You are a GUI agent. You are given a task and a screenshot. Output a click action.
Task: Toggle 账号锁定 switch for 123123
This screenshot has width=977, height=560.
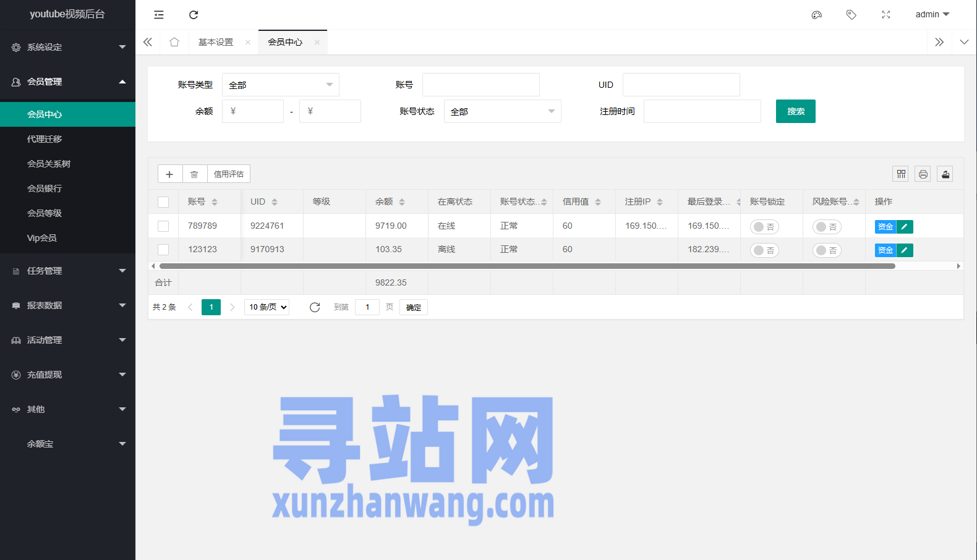pos(764,250)
